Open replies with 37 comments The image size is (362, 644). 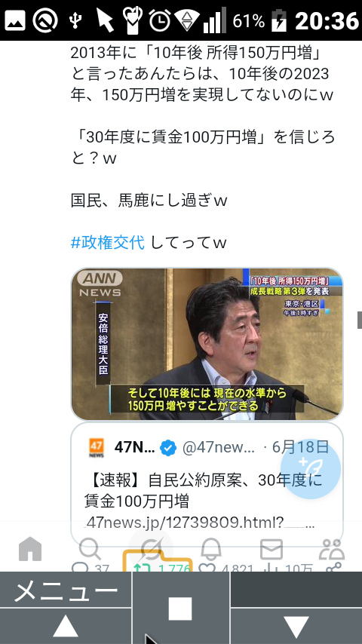coord(90,568)
